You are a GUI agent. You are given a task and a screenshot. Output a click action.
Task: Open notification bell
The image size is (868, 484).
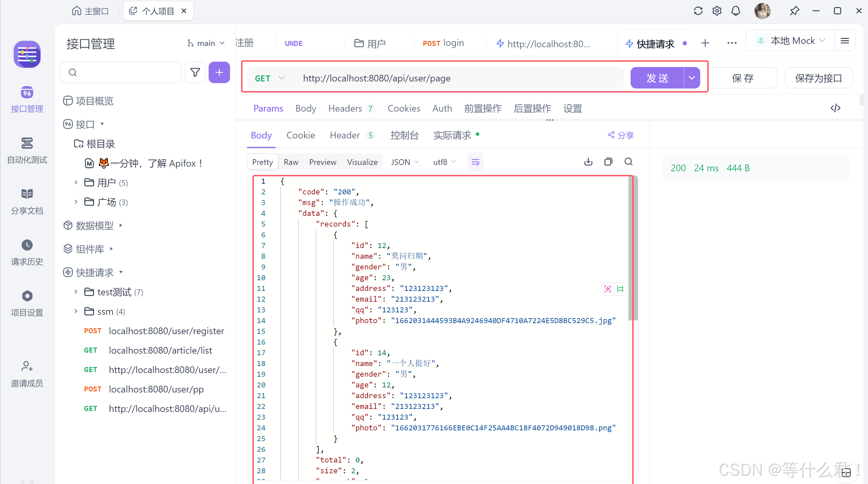[736, 11]
